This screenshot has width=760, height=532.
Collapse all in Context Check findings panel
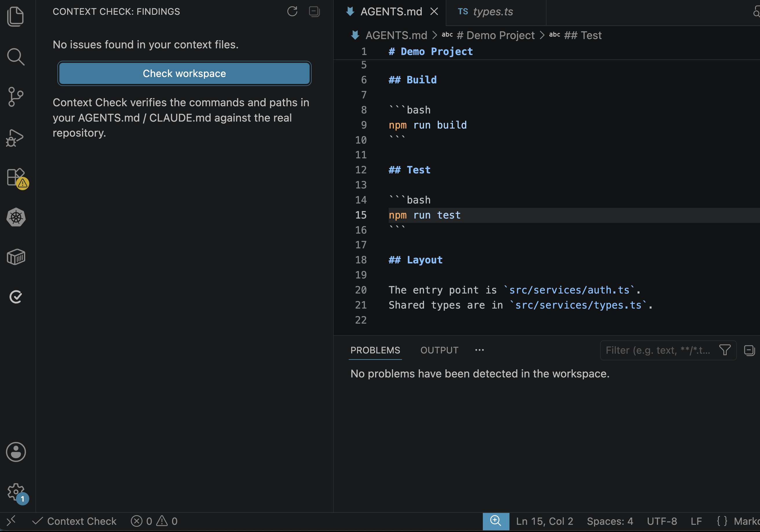(314, 12)
